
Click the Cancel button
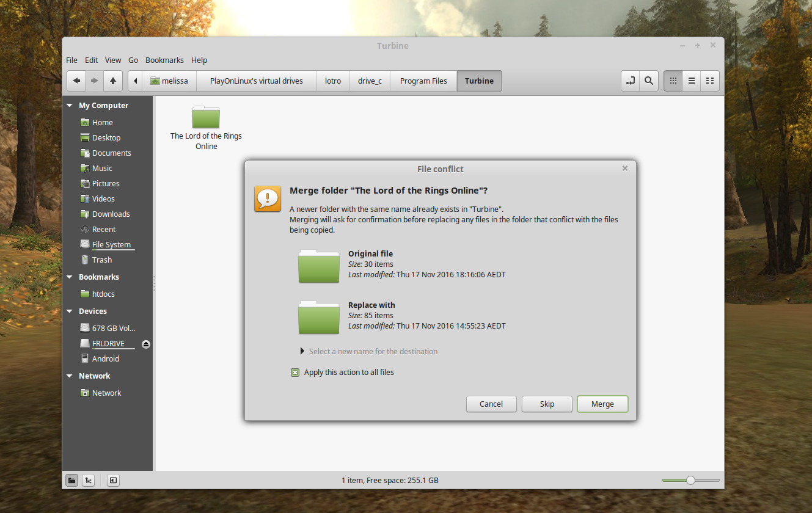491,404
